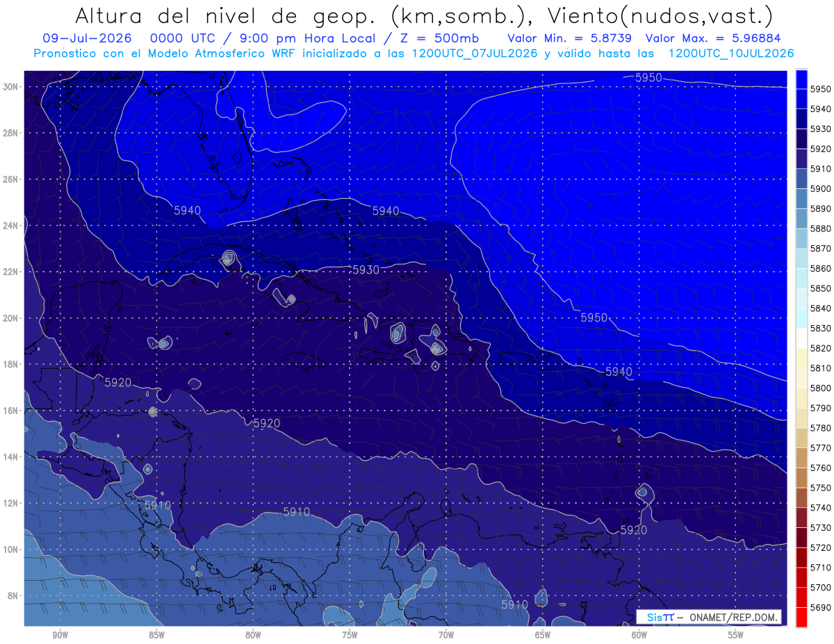Click the '10N' latitude axis label

[x=10, y=549]
